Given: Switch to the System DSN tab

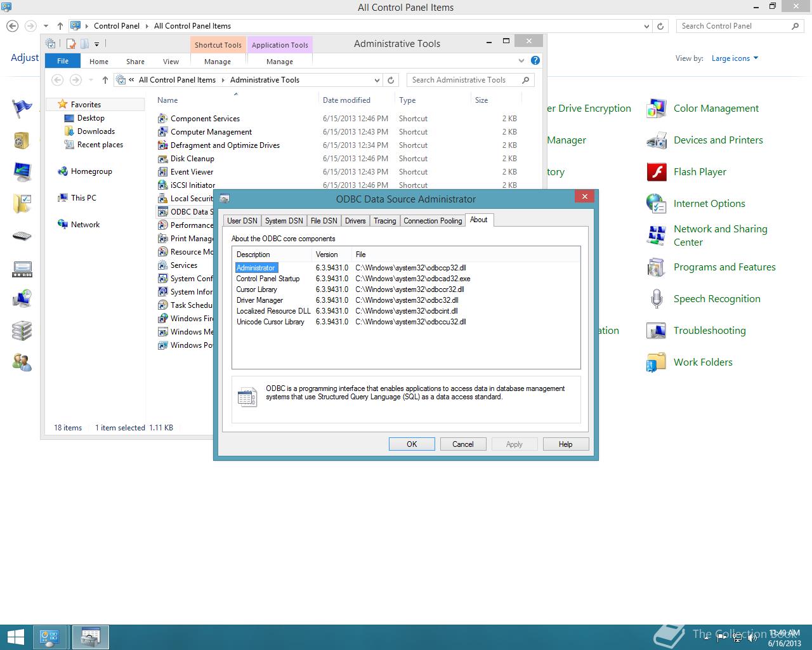Looking at the screenshot, I should (284, 221).
